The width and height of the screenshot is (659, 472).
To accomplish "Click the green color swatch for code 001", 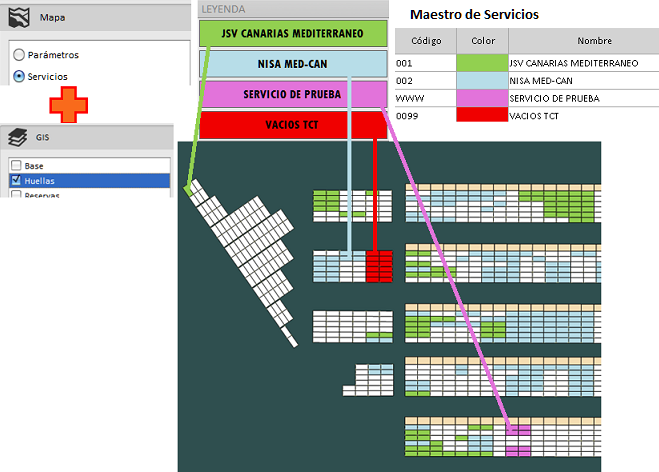I will click(x=482, y=62).
